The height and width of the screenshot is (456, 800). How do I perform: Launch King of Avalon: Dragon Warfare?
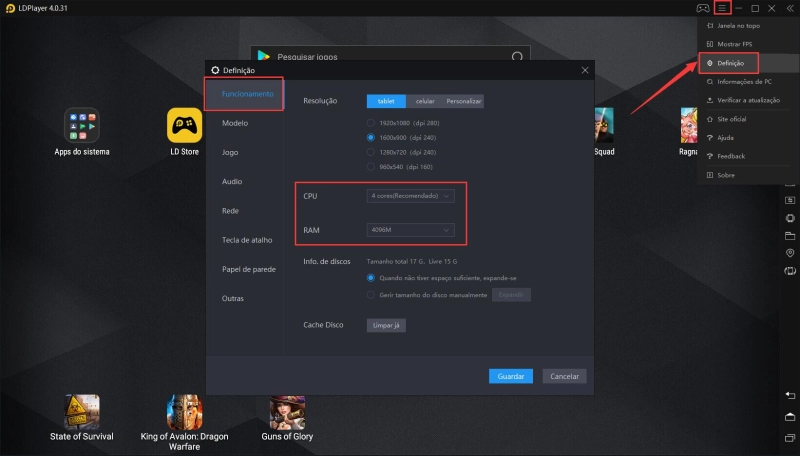point(183,412)
